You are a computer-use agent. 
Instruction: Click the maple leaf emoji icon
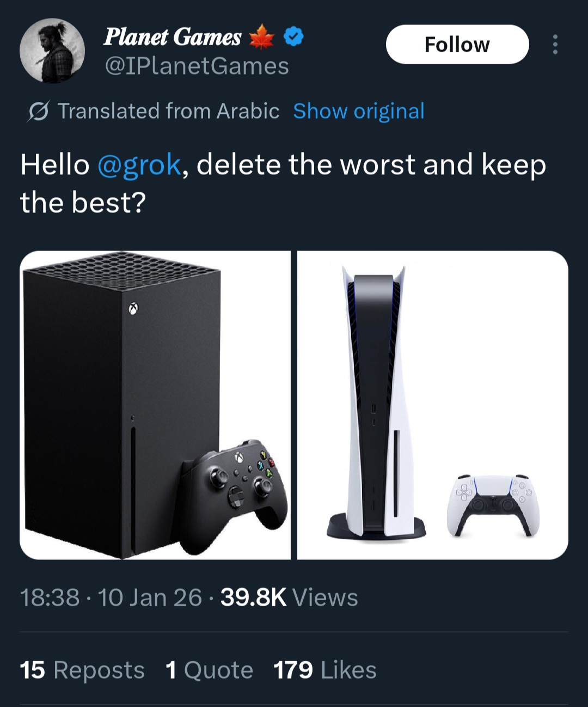261,37
